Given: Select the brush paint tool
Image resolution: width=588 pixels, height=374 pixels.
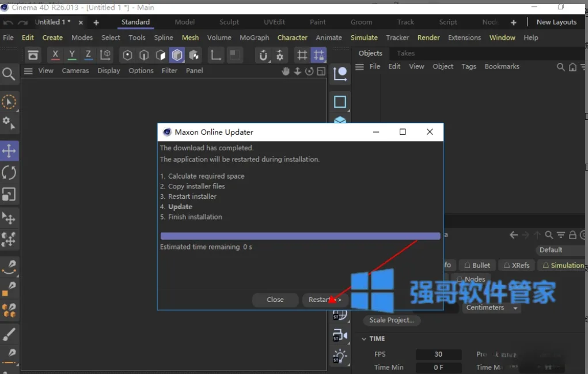Looking at the screenshot, I should pyautogui.click(x=9, y=334).
